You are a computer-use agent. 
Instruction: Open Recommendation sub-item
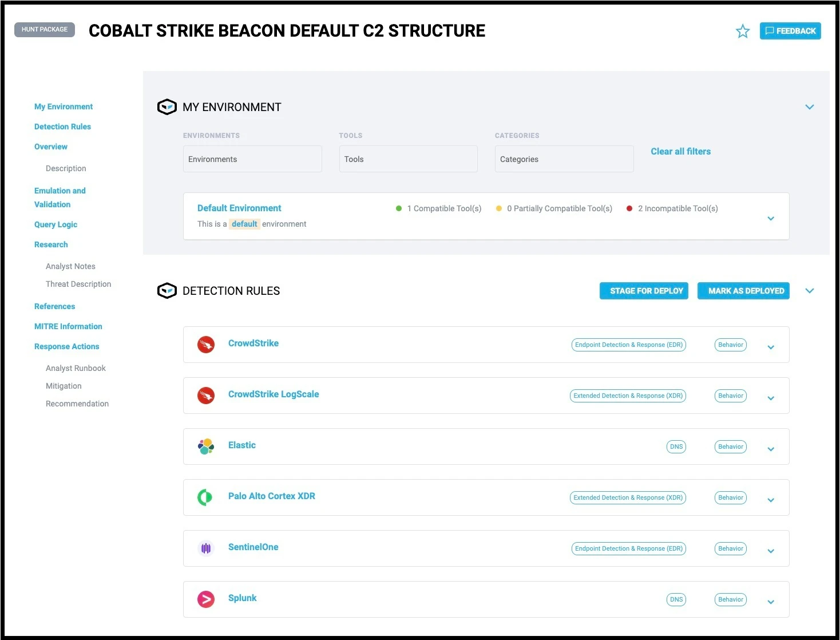point(77,404)
